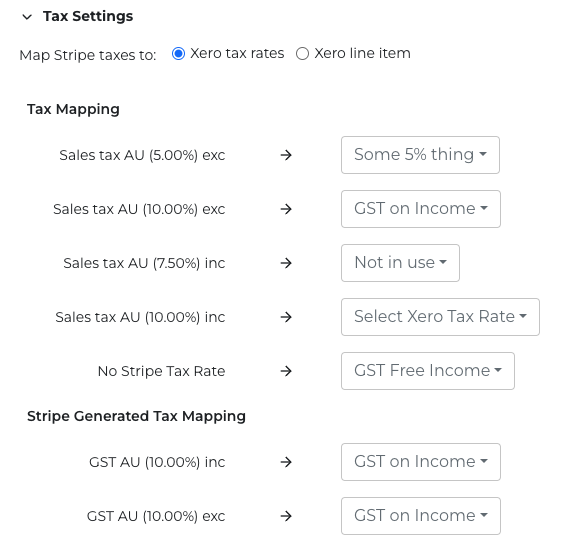Click arrow icon beside No Stripe Tax Rate
Viewport: 570px width, 558px height.
[286, 371]
